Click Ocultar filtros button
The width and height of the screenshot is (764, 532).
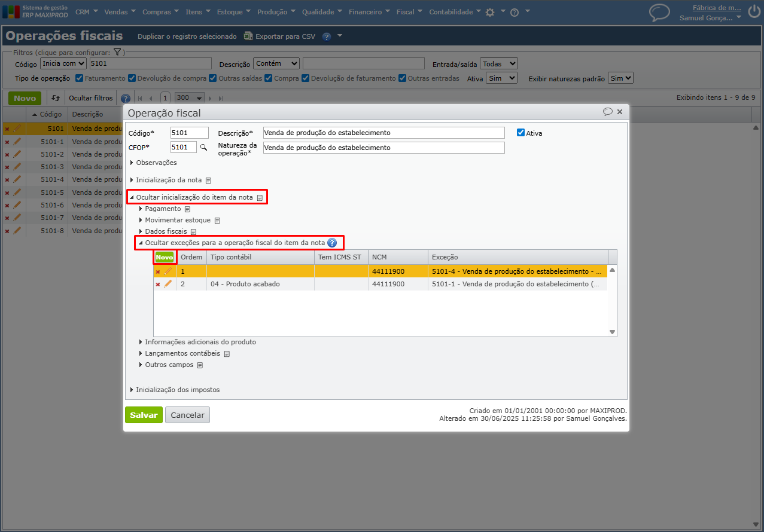(x=90, y=98)
